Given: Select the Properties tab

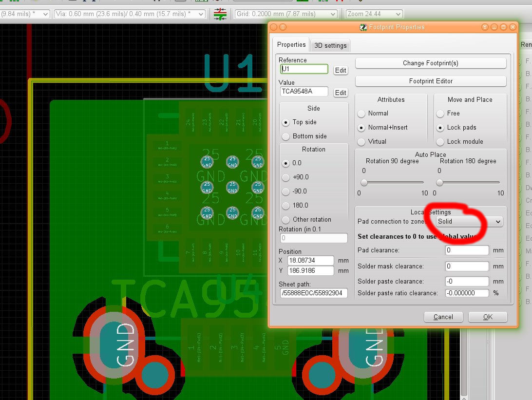Looking at the screenshot, I should [291, 44].
